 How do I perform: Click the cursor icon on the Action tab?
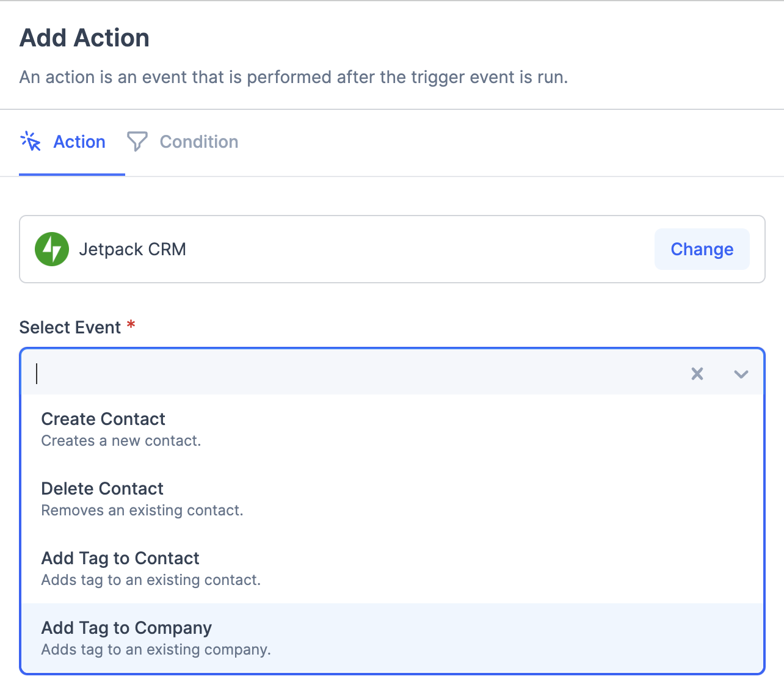pyautogui.click(x=31, y=142)
